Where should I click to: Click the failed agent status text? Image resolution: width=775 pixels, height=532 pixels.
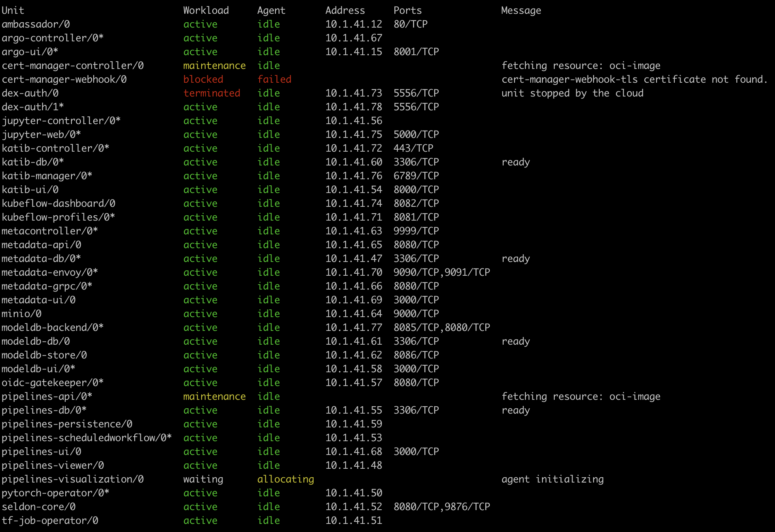[x=274, y=79]
